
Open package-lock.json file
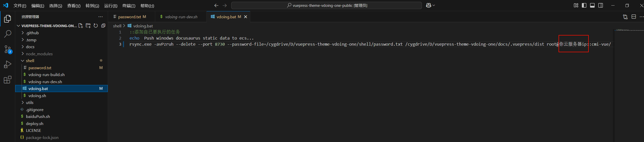[61, 137]
